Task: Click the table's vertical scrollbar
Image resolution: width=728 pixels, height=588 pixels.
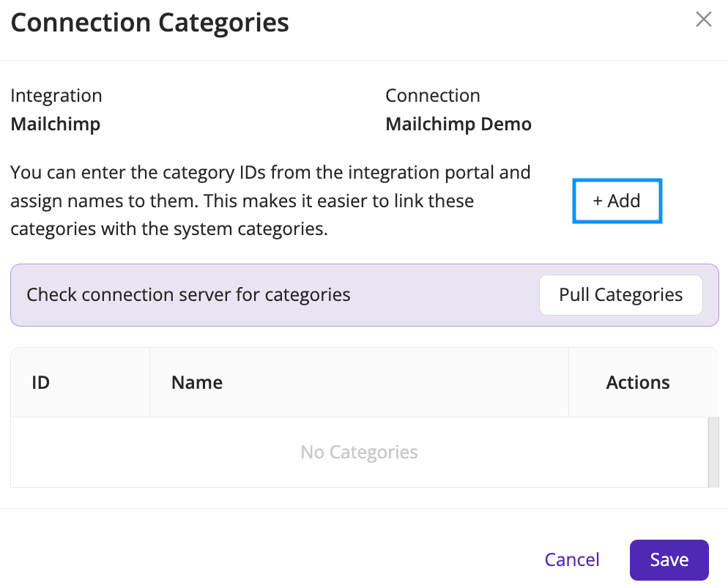Action: tap(713, 452)
